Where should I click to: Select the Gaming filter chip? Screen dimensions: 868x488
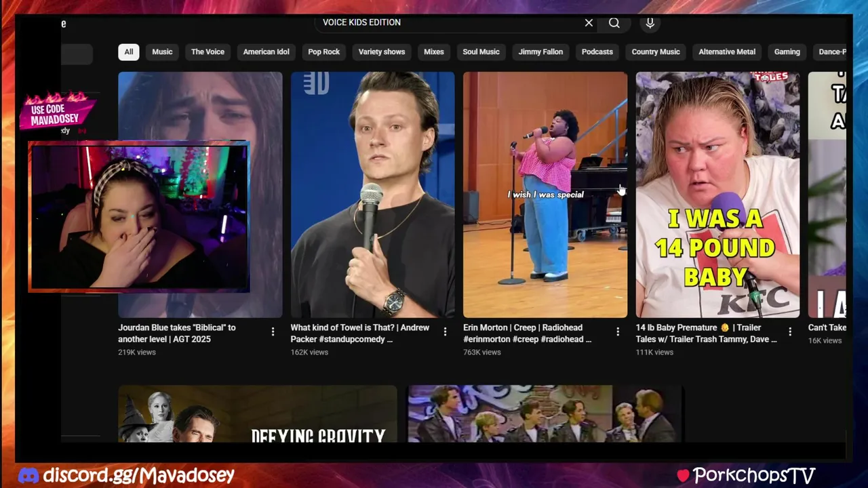[787, 52]
